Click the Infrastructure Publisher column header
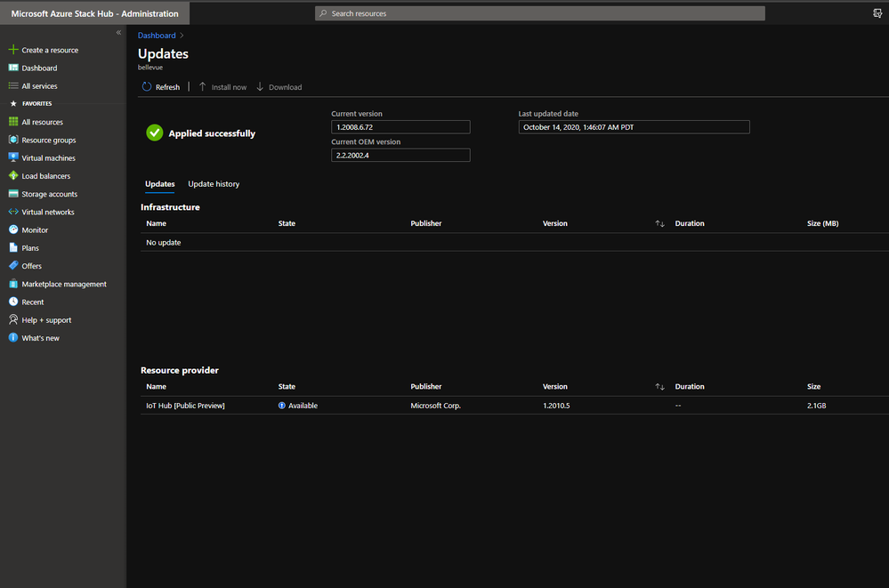 pos(426,223)
